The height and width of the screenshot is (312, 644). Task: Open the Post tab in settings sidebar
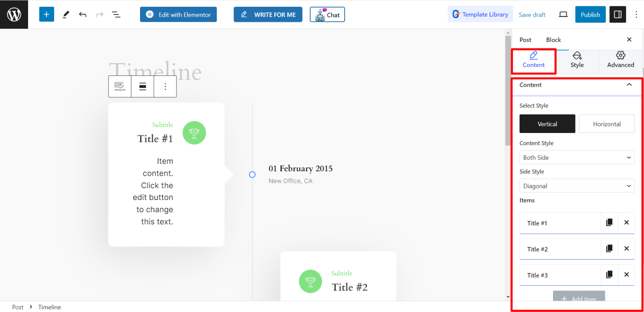click(525, 39)
